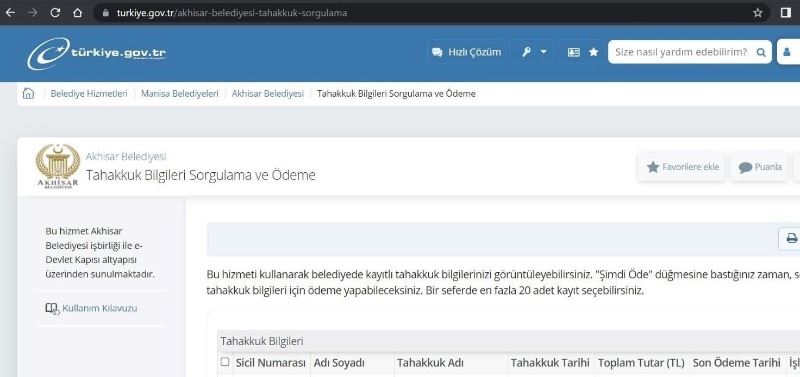This screenshot has width=800, height=377.
Task: Toggle the select-all checkbox in table header
Action: pyautogui.click(x=225, y=362)
